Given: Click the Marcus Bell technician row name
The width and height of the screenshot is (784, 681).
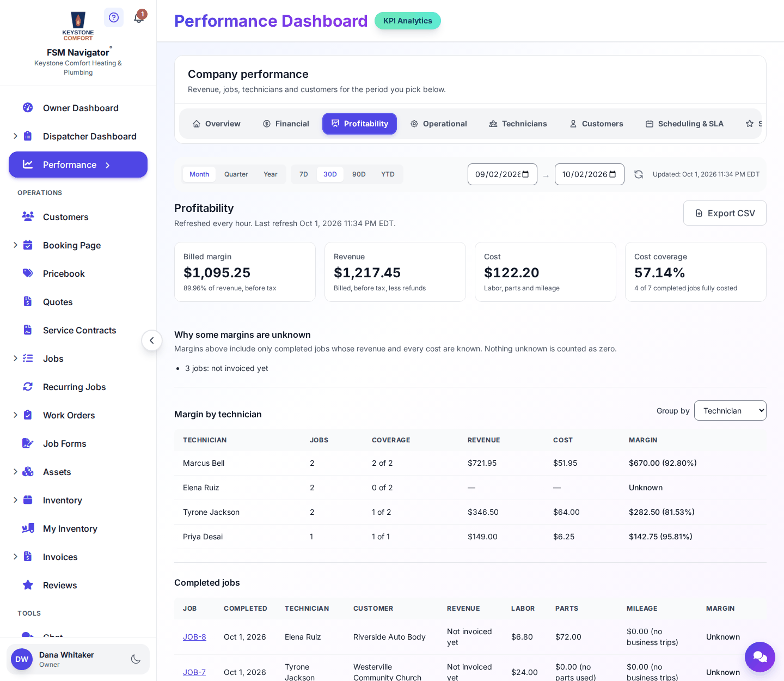Looking at the screenshot, I should point(204,463).
